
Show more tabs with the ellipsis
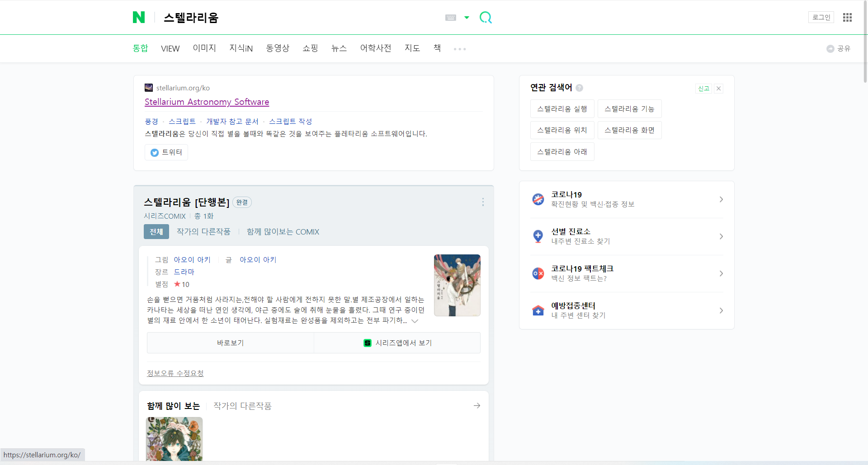coord(460,49)
